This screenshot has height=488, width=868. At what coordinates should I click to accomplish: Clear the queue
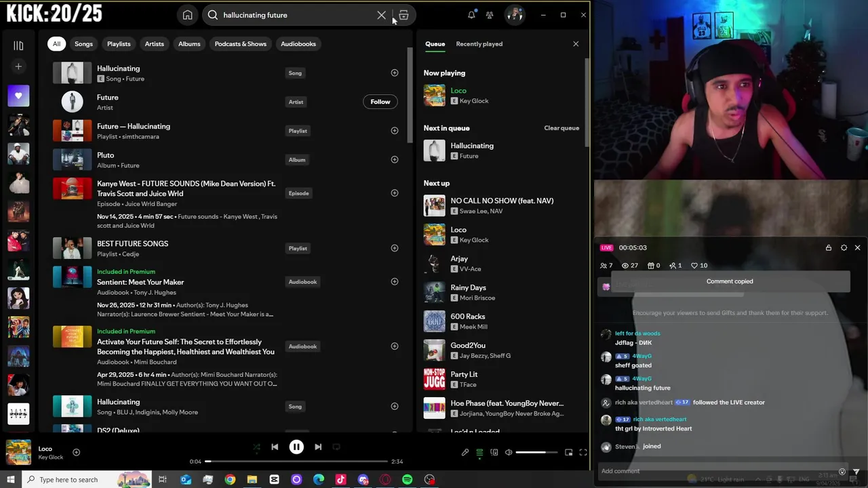tap(561, 128)
